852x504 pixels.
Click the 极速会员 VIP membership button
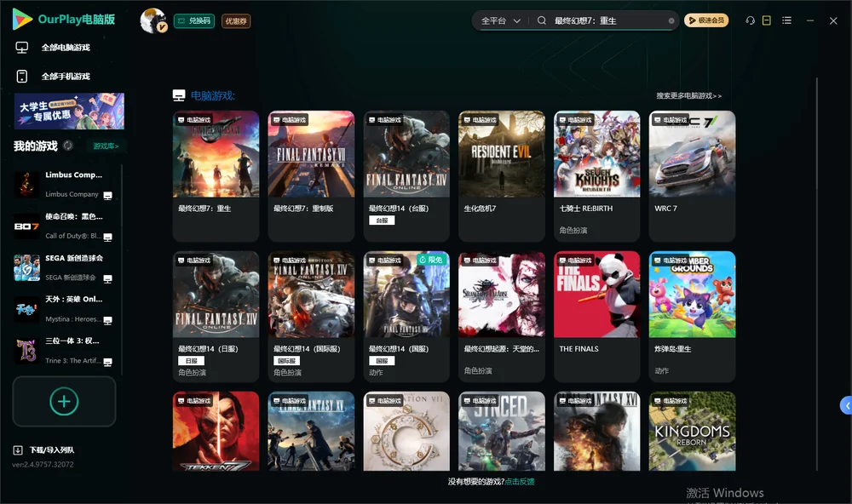(706, 20)
